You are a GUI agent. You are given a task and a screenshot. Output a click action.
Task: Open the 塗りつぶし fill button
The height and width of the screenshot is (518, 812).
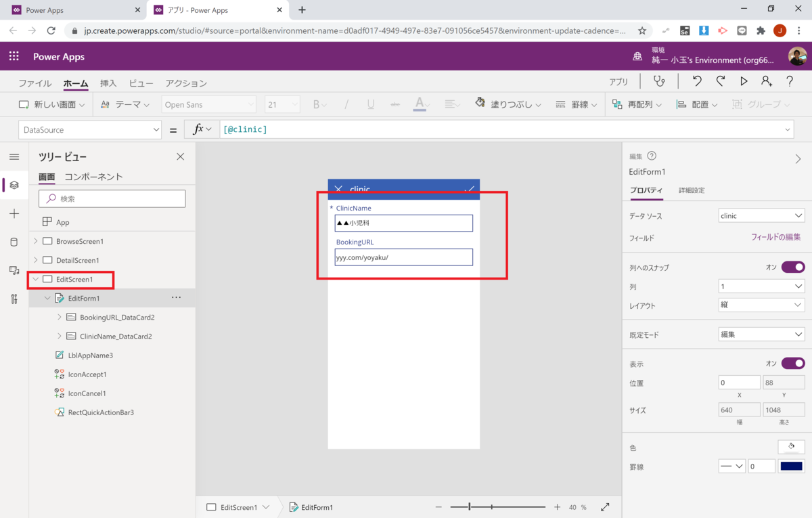tap(508, 104)
